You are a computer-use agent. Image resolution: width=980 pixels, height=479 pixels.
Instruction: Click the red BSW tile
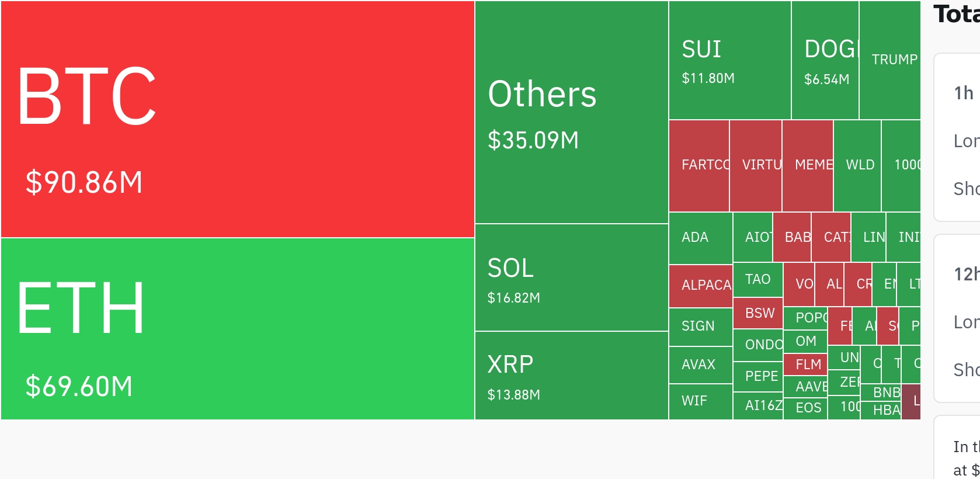pos(758,314)
